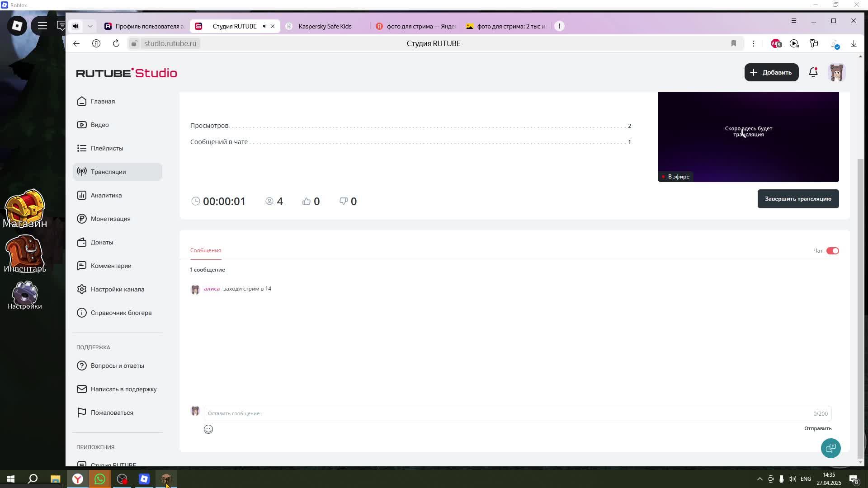868x488 pixels.
Task: Open the browser three-dot page menu
Action: pyautogui.click(x=754, y=43)
